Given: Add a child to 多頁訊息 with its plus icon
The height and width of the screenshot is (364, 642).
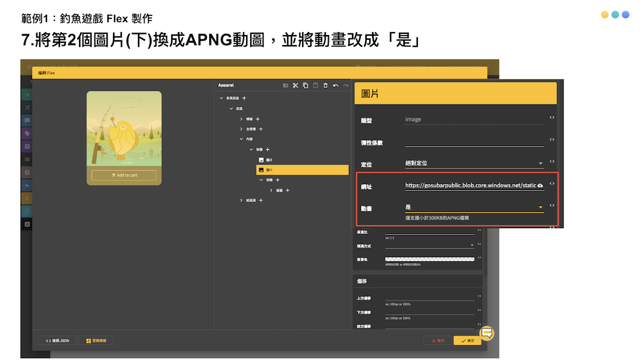Looking at the screenshot, I should (244, 98).
